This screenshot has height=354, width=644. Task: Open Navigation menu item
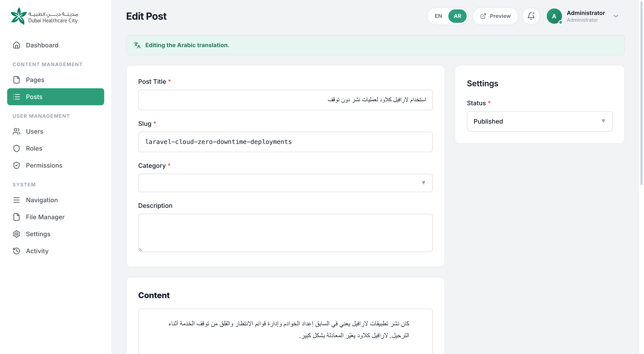(x=56, y=200)
